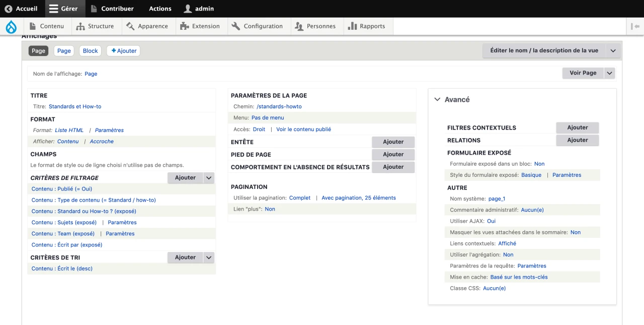Edit the Publié (= Oui) filter
The height and width of the screenshot is (325, 644).
point(62,189)
